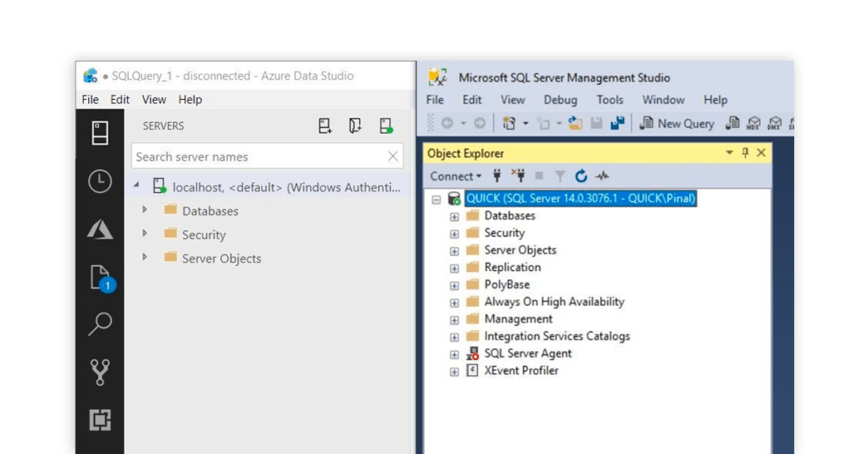Select Security row in SSMS Object Explorer
Viewport: 868px width, 454px height.
click(504, 233)
